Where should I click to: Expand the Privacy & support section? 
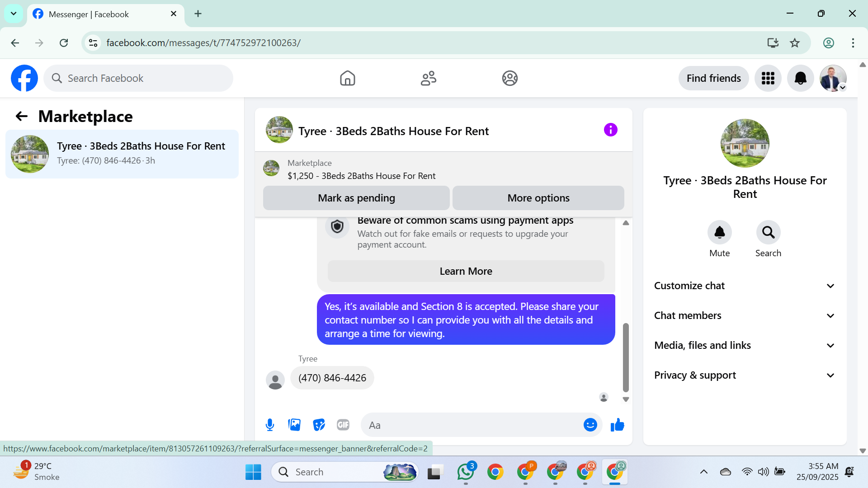click(x=745, y=375)
